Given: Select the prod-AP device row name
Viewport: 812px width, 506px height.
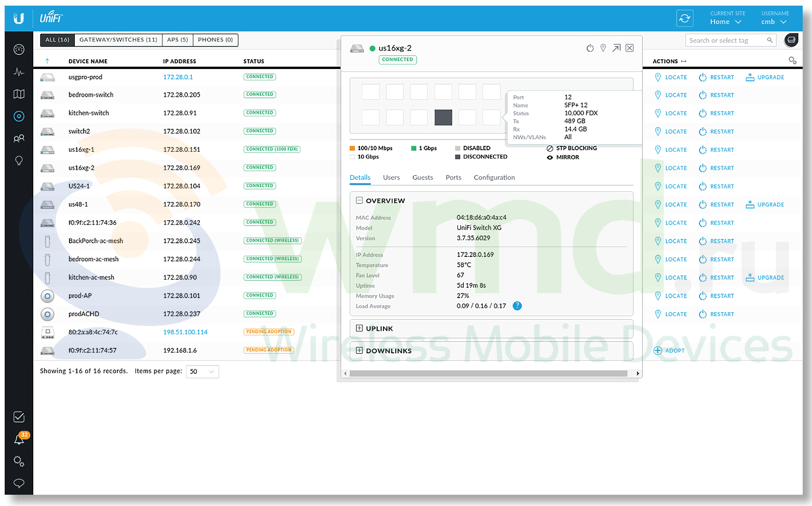Looking at the screenshot, I should click(x=80, y=296).
